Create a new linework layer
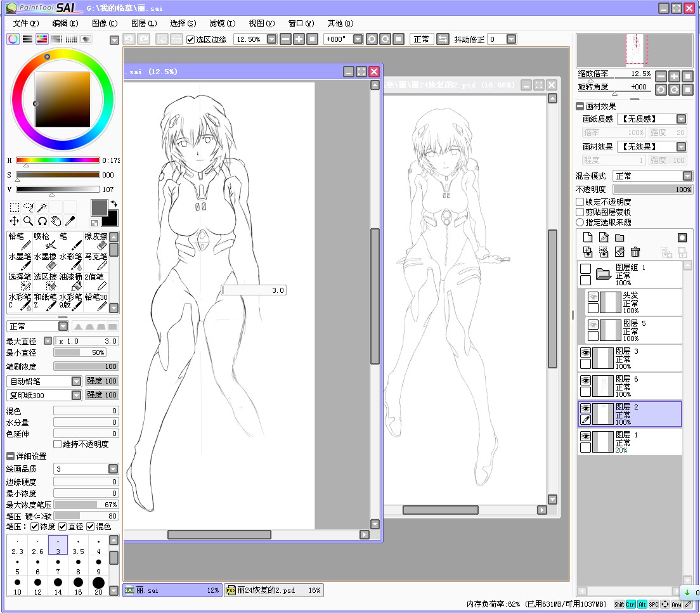The width and height of the screenshot is (700, 613). coord(604,237)
